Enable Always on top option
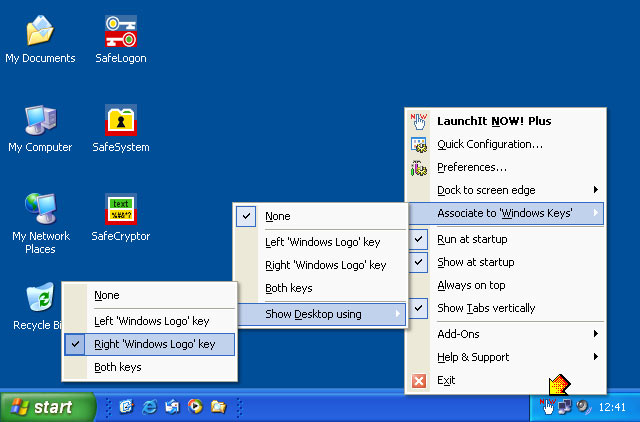This screenshot has width=640, height=422. 505,285
